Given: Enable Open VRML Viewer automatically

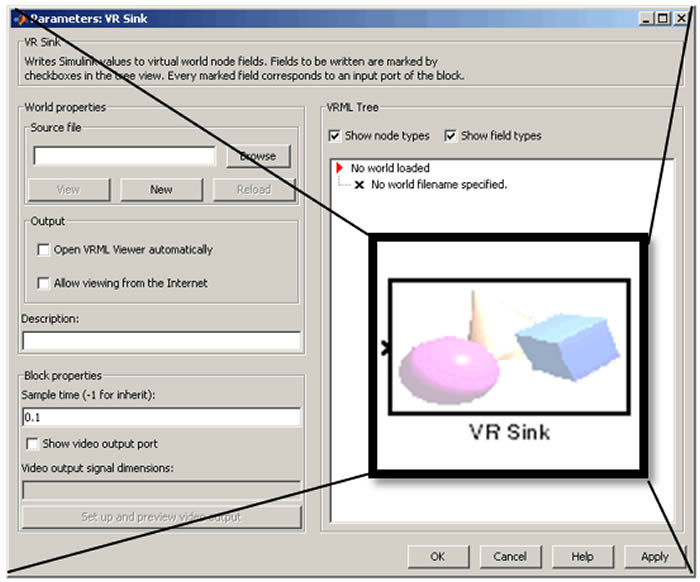Looking at the screenshot, I should 43,250.
